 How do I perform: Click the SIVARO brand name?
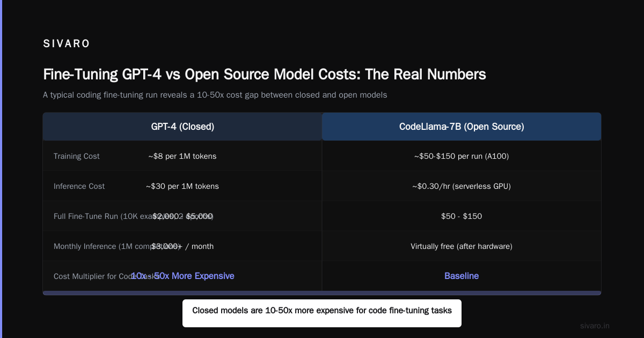[67, 44]
